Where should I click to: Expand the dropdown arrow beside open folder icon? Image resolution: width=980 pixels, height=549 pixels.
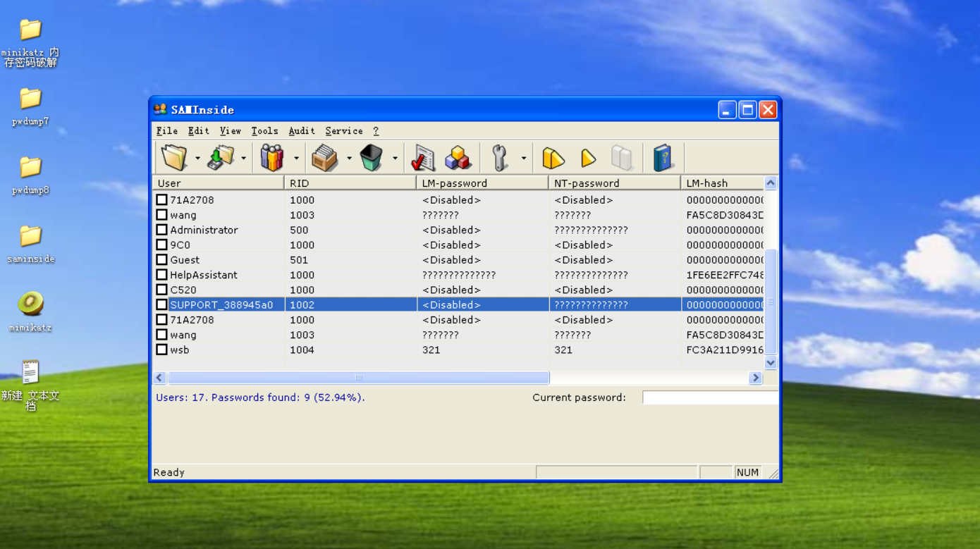click(197, 159)
